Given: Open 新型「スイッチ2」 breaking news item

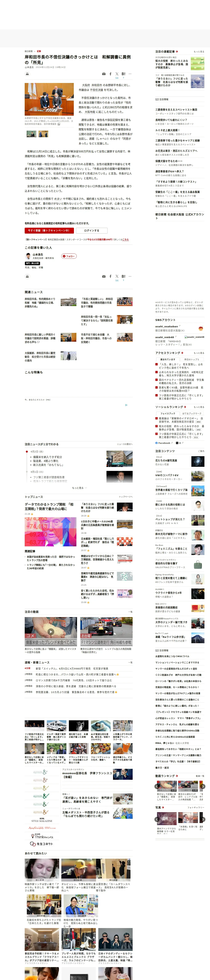Looking at the screenshot, I should click(x=72, y=668).
